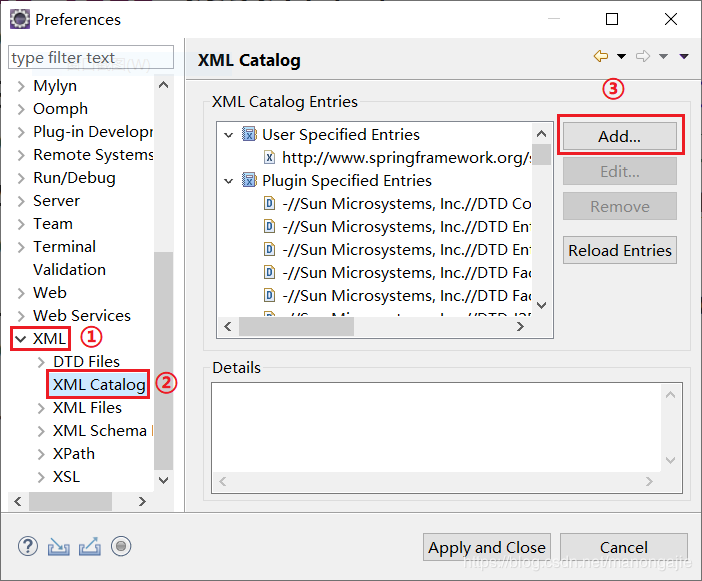The image size is (702, 581).
Task: Open the Back history dropdown arrow
Action: (621, 56)
